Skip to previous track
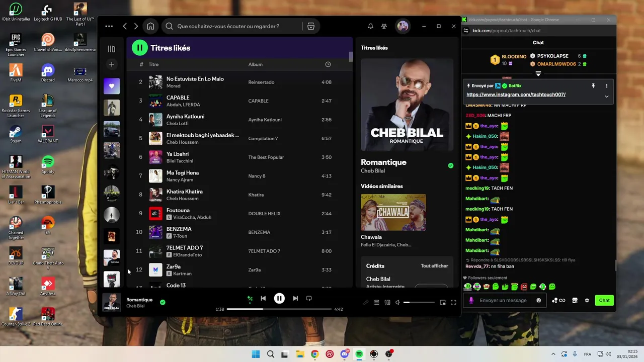This screenshot has width=644, height=362. (x=263, y=298)
